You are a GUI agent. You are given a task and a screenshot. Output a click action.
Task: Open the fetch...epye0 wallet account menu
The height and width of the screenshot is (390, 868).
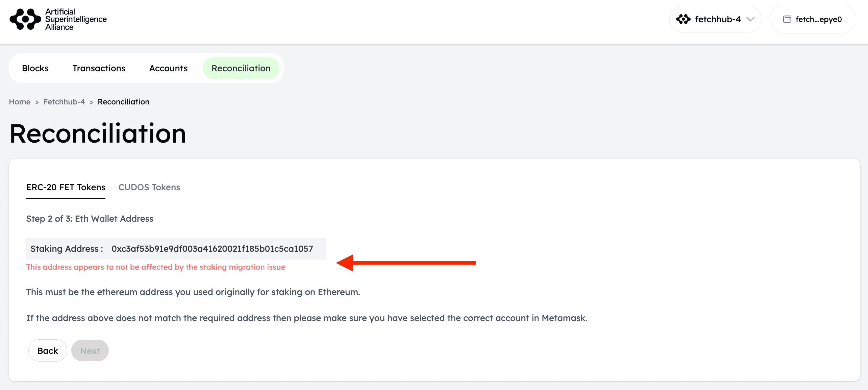812,19
